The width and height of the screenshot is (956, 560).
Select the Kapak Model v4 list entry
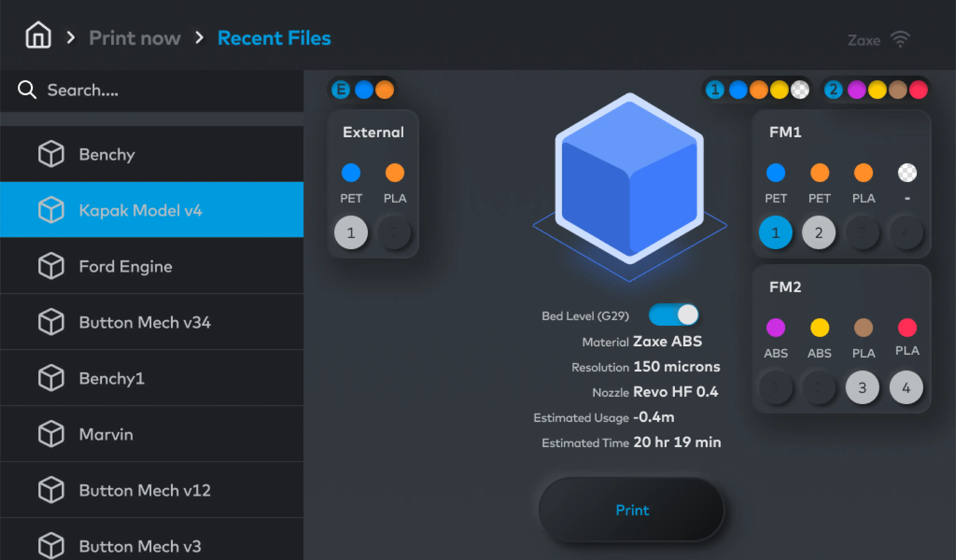(x=141, y=210)
